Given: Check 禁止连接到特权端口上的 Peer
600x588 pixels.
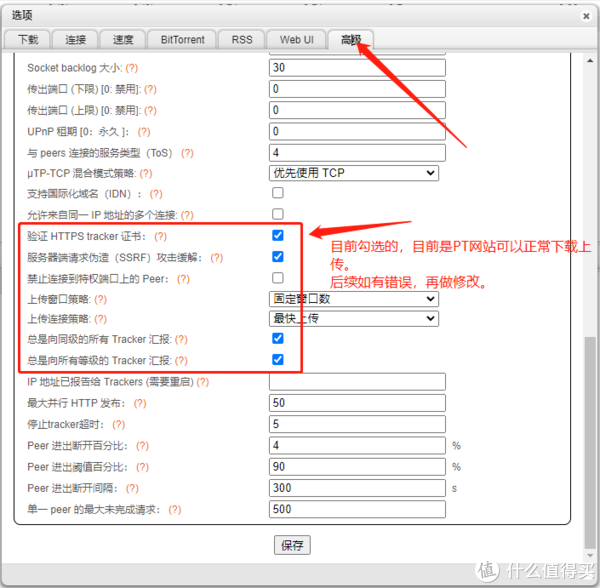Looking at the screenshot, I should click(x=278, y=278).
